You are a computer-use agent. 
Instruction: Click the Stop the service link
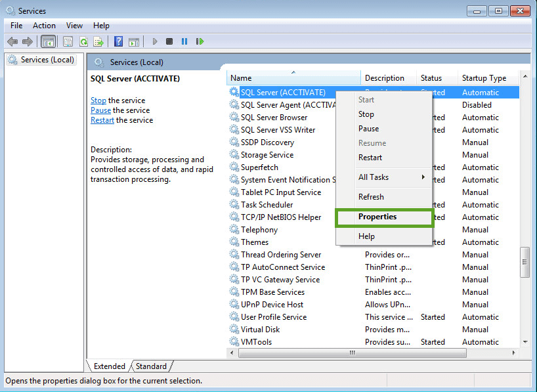point(98,100)
